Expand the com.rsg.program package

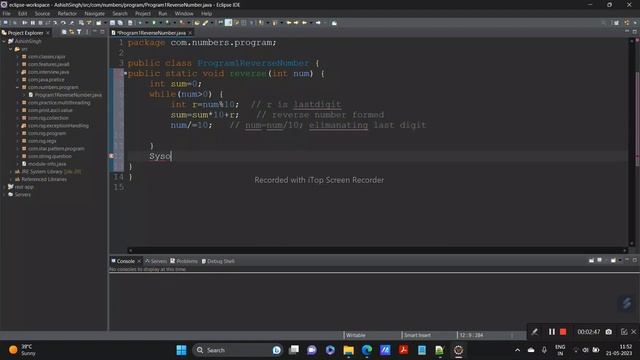click(18, 133)
